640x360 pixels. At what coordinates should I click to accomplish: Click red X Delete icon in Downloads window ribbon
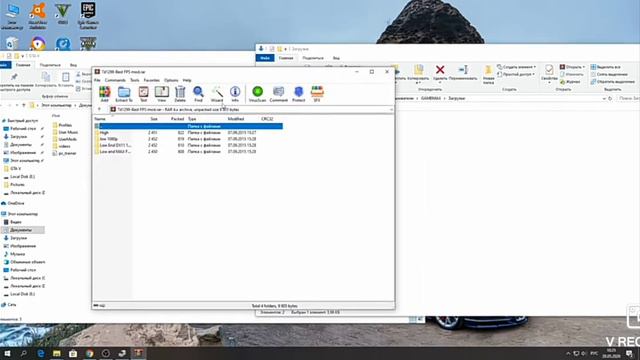point(440,73)
